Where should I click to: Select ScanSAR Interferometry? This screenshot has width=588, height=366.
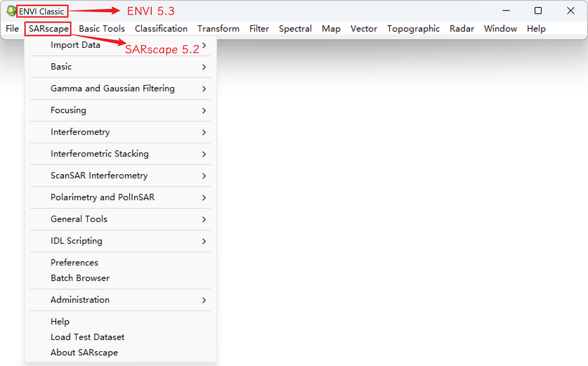[x=120, y=176]
